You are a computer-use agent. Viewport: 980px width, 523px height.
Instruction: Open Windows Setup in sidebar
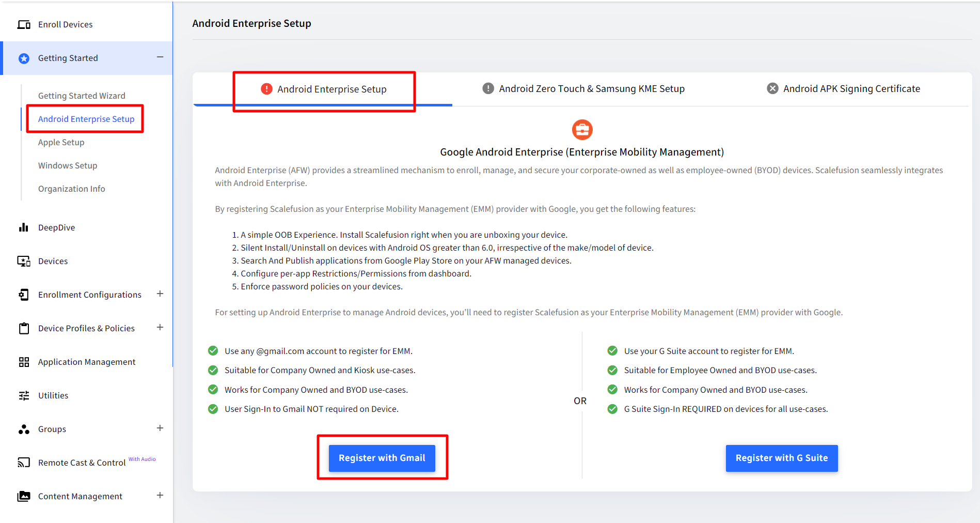[68, 165]
